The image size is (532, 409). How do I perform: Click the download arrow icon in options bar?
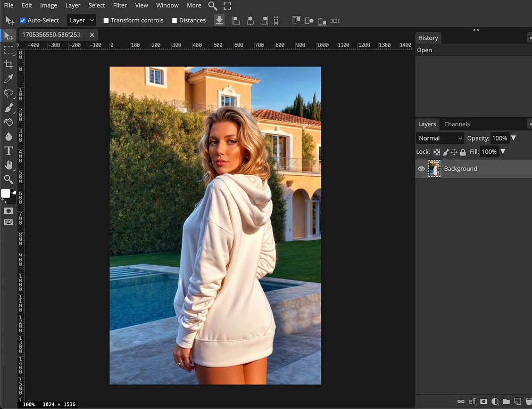coord(219,20)
